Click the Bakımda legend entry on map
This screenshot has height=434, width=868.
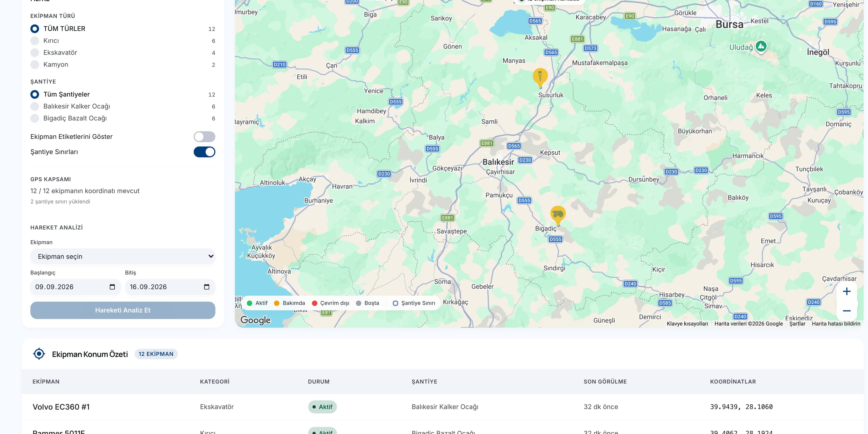289,303
